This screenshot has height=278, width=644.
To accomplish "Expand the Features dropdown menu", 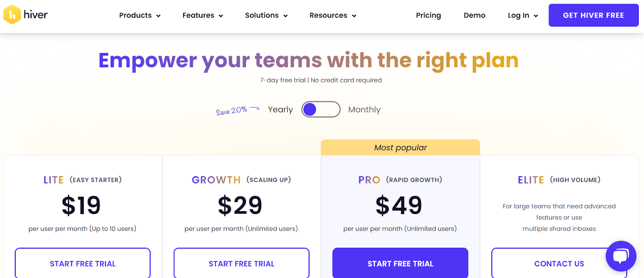I will pos(202,15).
